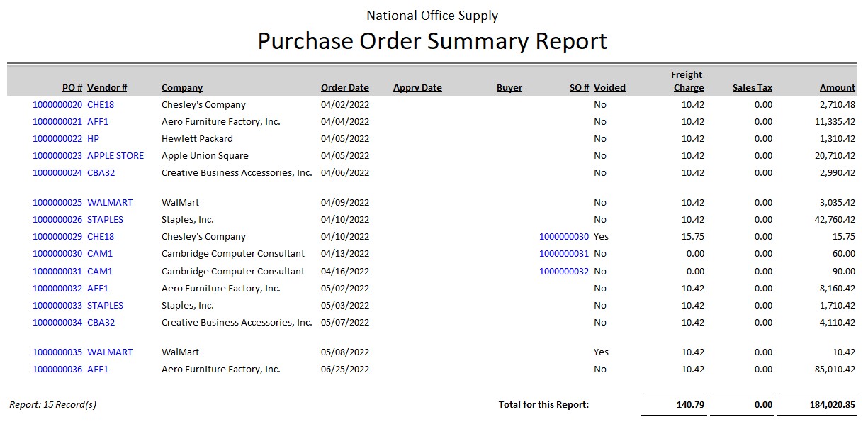
Task: Click the Apprv Date column header
Action: pyautogui.click(x=417, y=88)
